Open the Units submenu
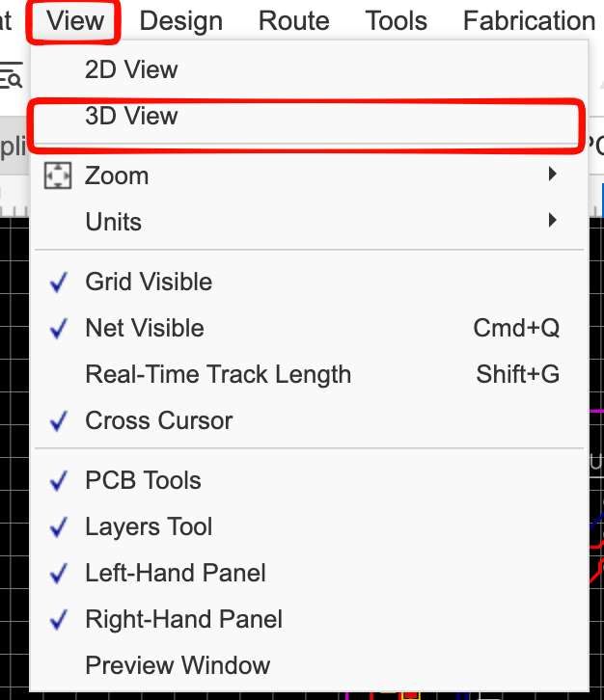This screenshot has width=604, height=700. click(114, 222)
